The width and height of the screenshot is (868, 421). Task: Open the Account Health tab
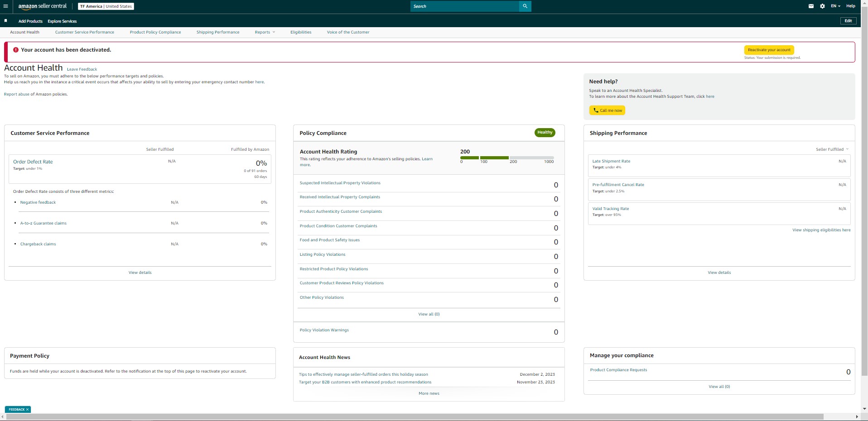pyautogui.click(x=24, y=32)
